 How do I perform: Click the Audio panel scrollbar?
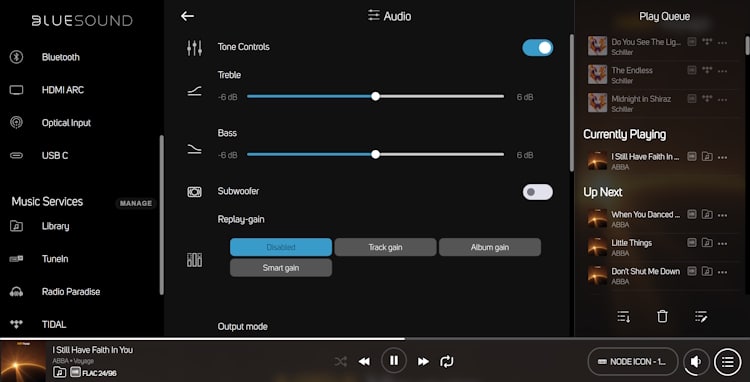pos(571,103)
